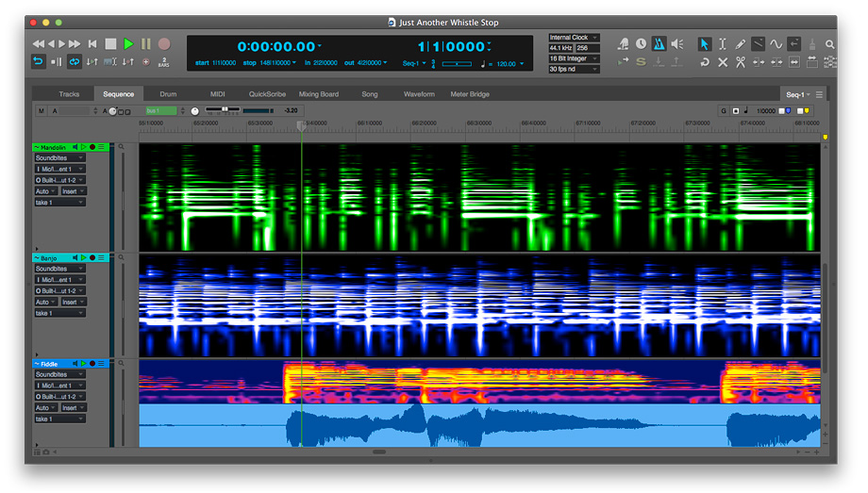Toggle the metronome click button

(659, 43)
